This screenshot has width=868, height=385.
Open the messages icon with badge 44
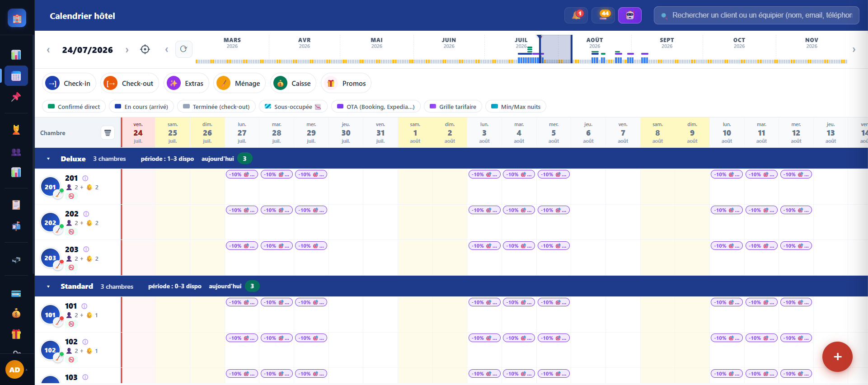point(603,15)
